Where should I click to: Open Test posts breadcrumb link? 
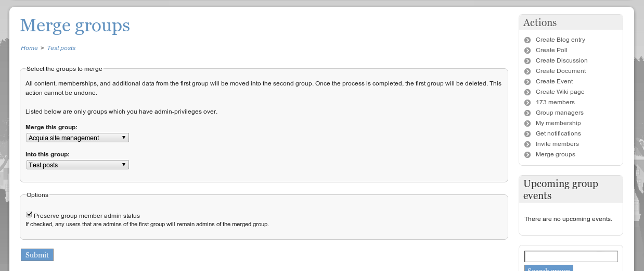pyautogui.click(x=61, y=48)
